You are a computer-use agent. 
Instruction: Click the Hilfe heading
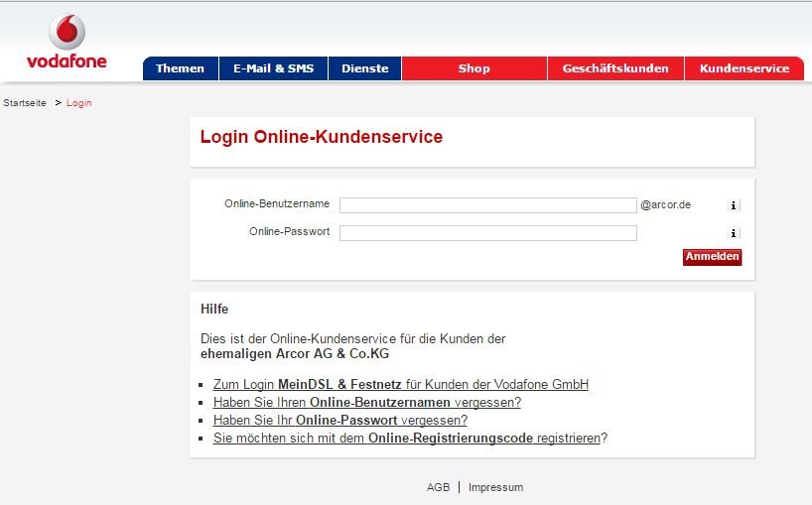point(214,309)
